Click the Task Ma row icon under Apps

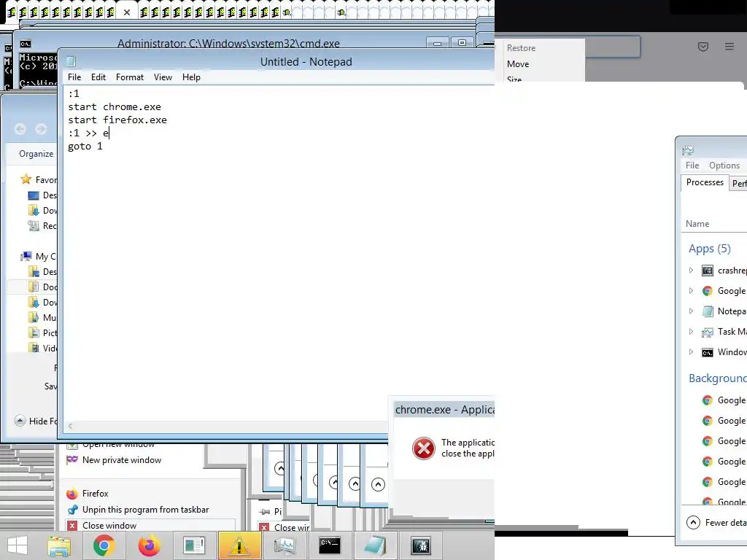point(708,332)
